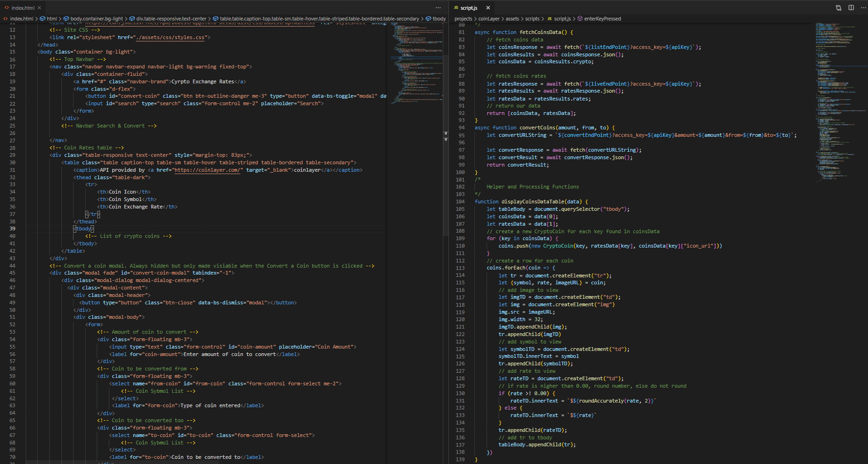The width and height of the screenshot is (868, 464).
Task: Open changes compare icon in script.js group
Action: click(x=839, y=8)
